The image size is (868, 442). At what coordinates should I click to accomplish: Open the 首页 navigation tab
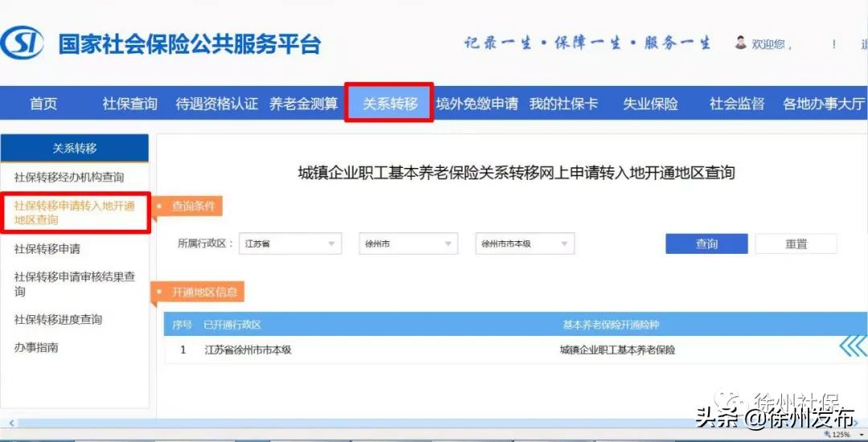(43, 104)
